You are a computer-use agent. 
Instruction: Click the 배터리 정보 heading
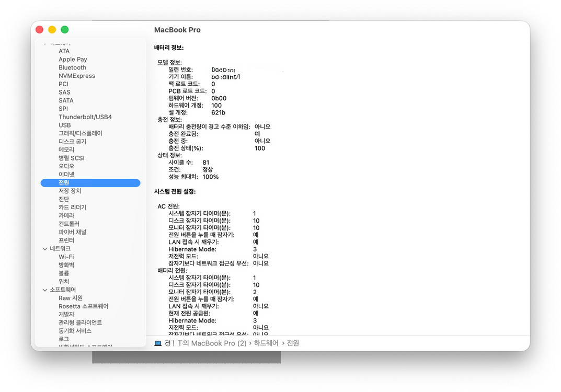169,48
